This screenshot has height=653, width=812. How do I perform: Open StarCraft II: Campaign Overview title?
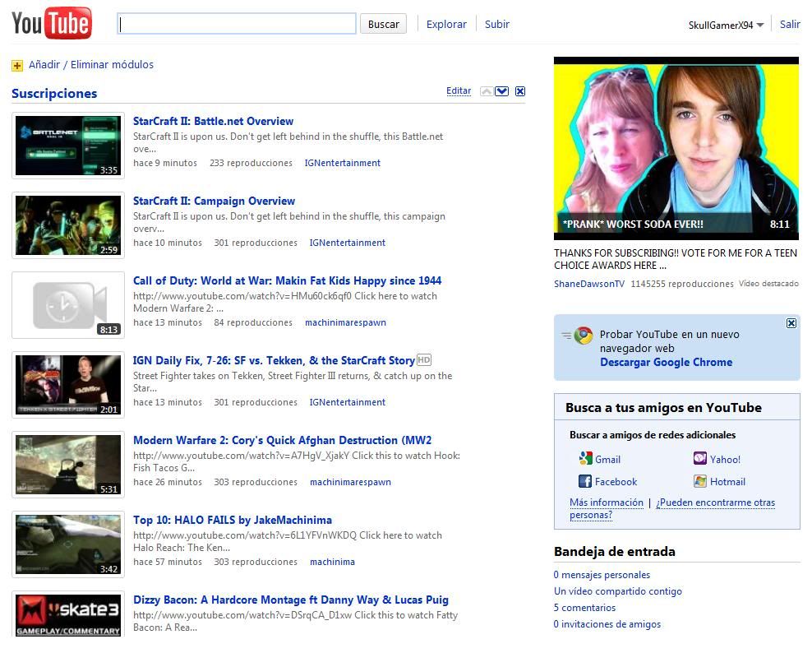tap(214, 201)
